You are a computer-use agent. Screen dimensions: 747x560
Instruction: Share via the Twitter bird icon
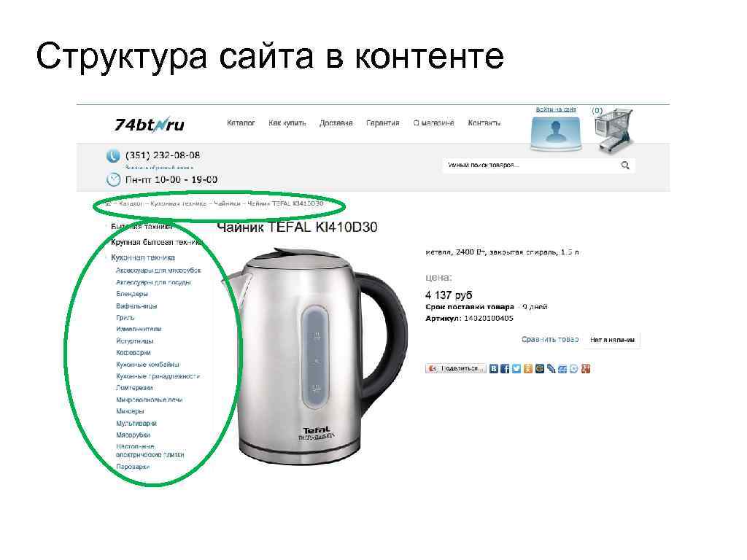(x=516, y=368)
